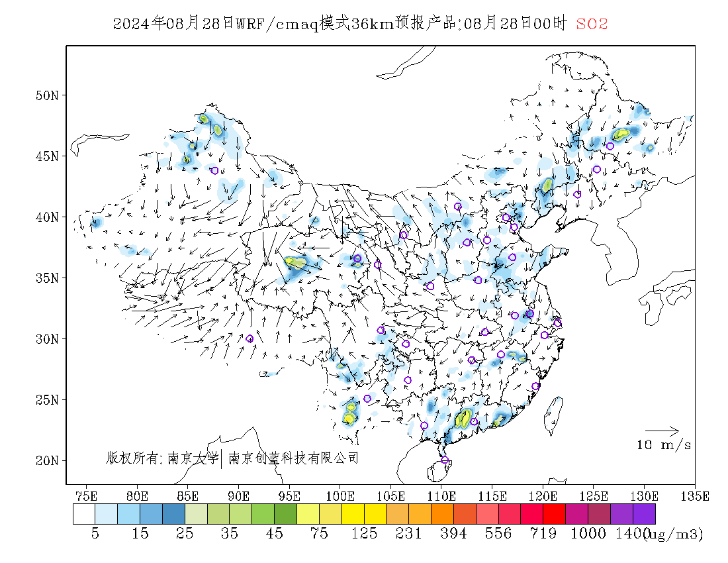Click the 南京创蓝科技有限公司 company text
The height and width of the screenshot is (563, 728).
[x=293, y=458]
